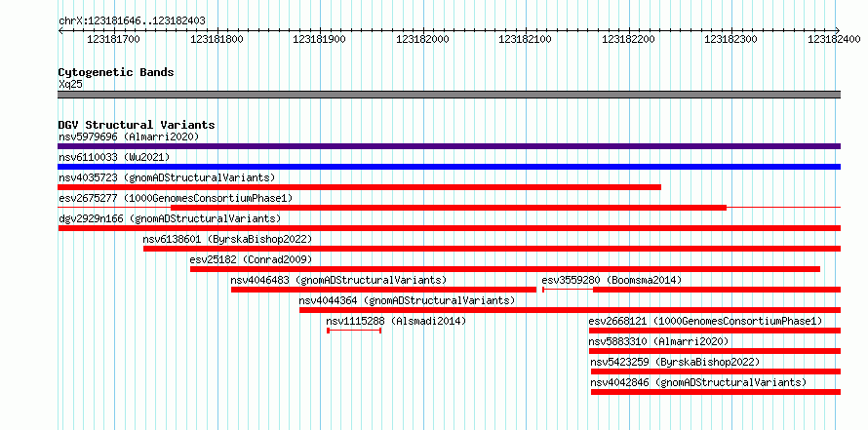Click ruler position 123182200
This screenshot has height=430, width=868.
tap(629, 40)
